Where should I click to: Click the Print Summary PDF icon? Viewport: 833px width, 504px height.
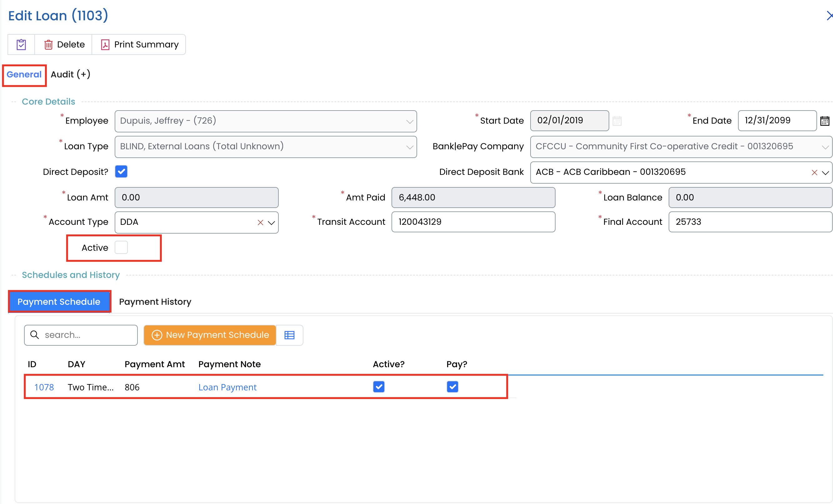click(x=105, y=45)
